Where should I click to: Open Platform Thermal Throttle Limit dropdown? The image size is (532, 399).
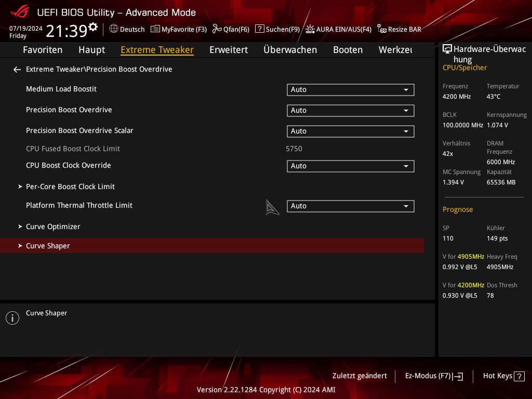[351, 206]
